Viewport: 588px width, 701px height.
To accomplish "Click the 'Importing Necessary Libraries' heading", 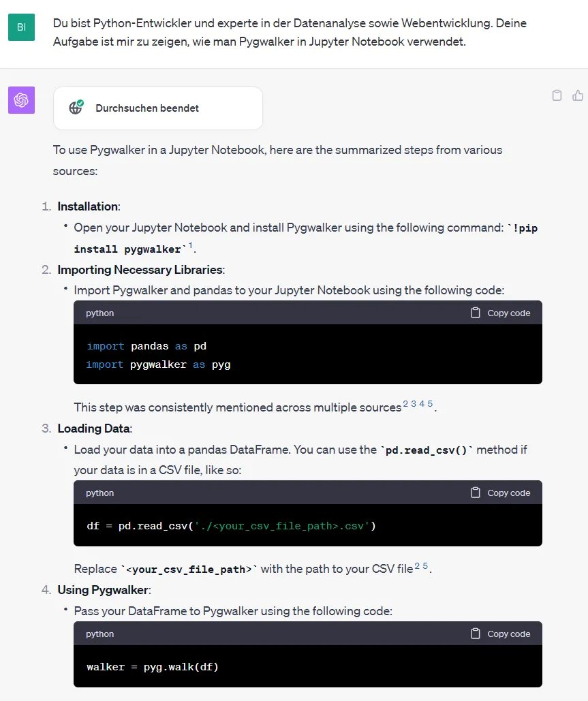I will point(141,270).
